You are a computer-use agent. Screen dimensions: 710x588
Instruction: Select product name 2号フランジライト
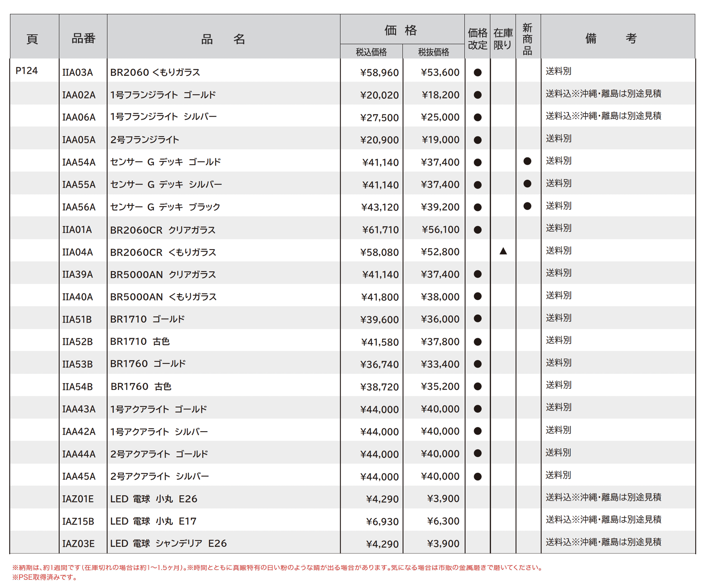point(144,140)
